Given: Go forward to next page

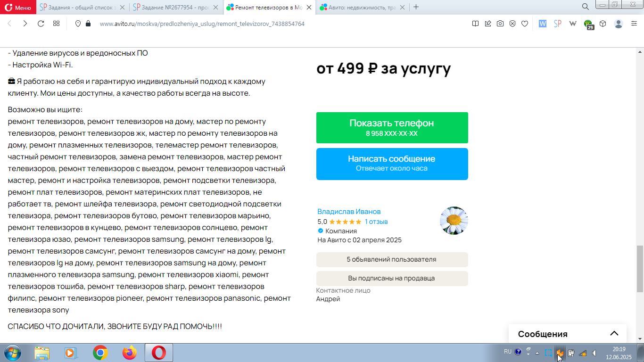Looking at the screenshot, I should (x=25, y=24).
